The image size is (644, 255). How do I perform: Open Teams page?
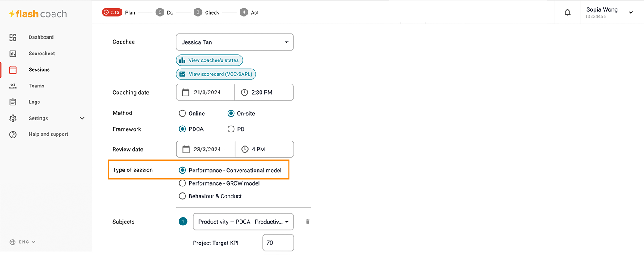coord(36,86)
